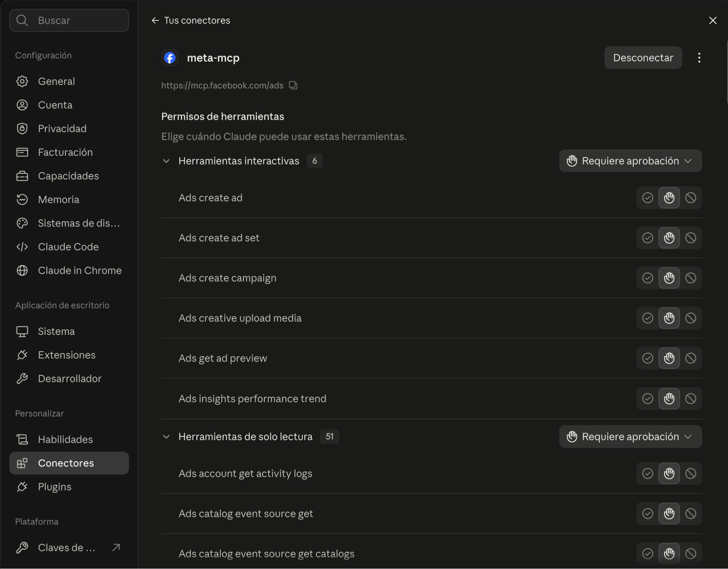
Task: Always allow Ads creative upload media
Action: 648,318
